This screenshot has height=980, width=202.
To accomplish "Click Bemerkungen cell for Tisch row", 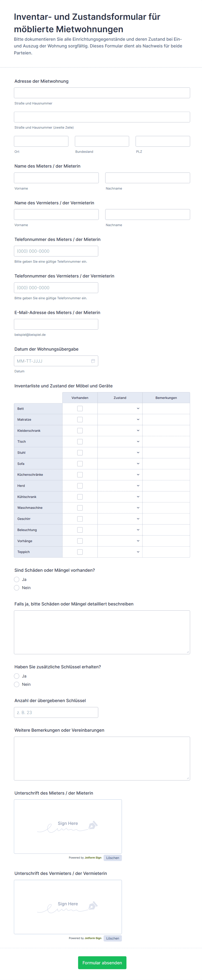I will click(166, 442).
